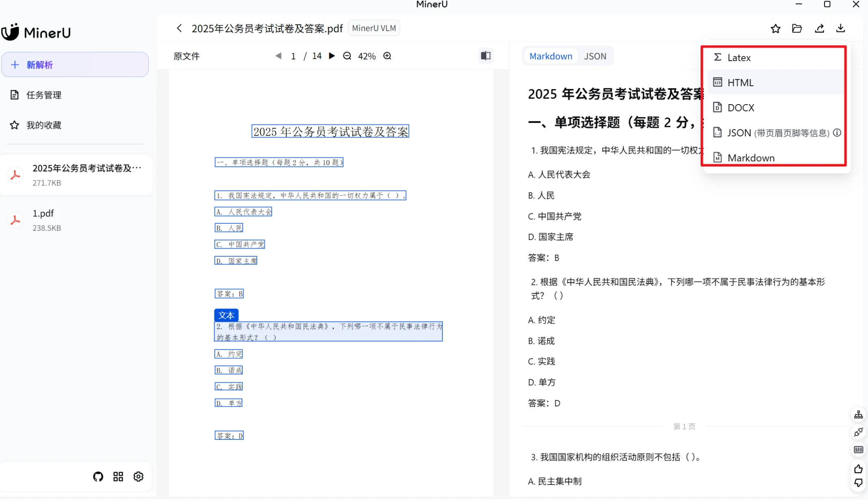Star this document as a favorite

pos(776,28)
